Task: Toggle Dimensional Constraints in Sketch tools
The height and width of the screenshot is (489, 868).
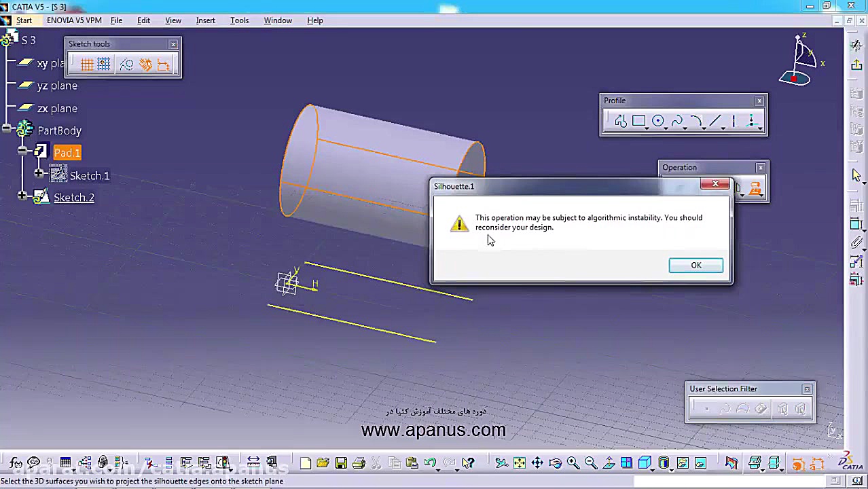Action: point(164,65)
